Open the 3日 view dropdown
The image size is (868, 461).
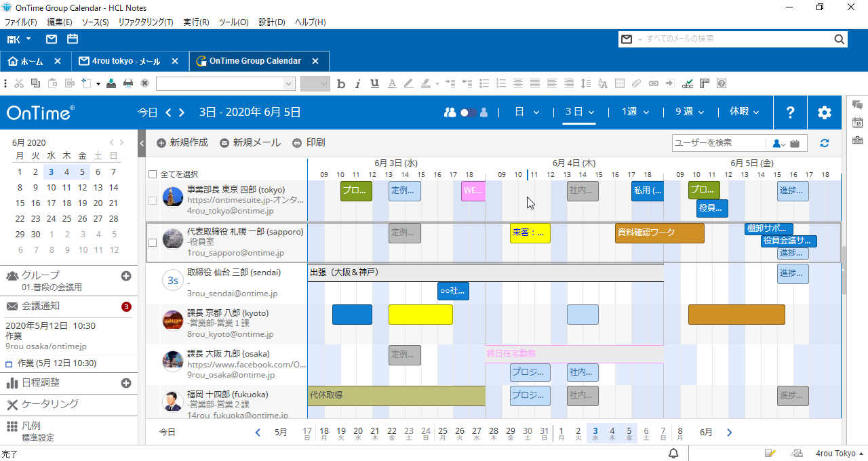pyautogui.click(x=579, y=113)
